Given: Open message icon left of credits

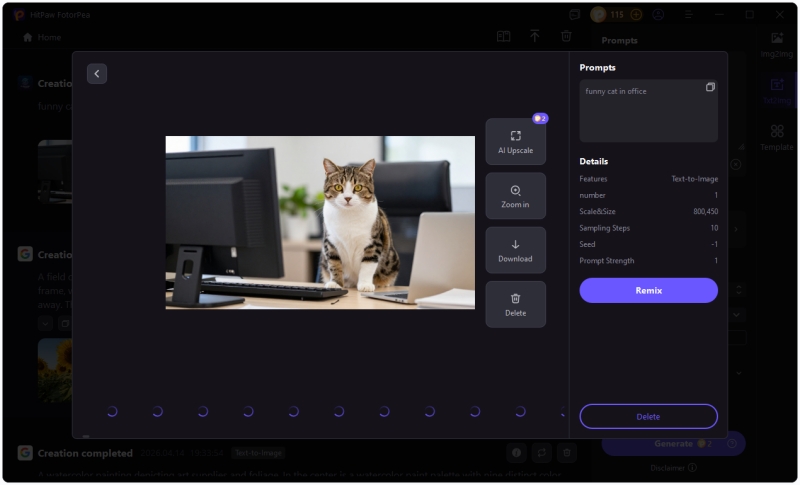Looking at the screenshot, I should tap(575, 15).
